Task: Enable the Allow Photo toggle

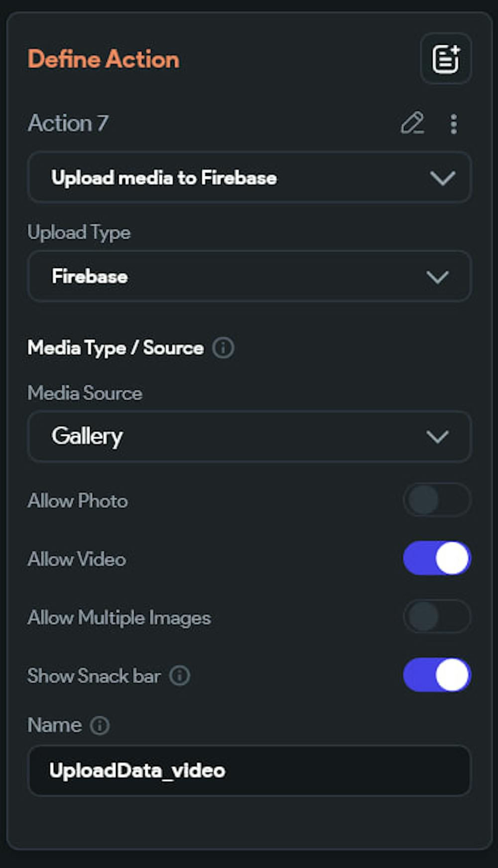Action: (x=437, y=500)
